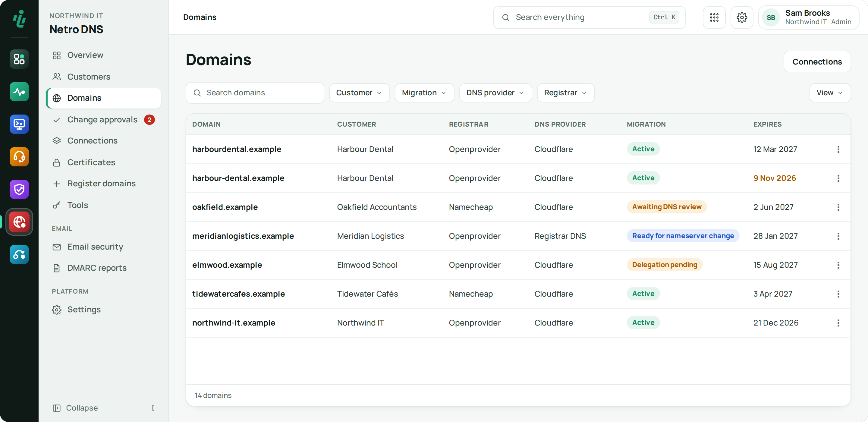Open tidewatercafes.example domain

point(238,294)
